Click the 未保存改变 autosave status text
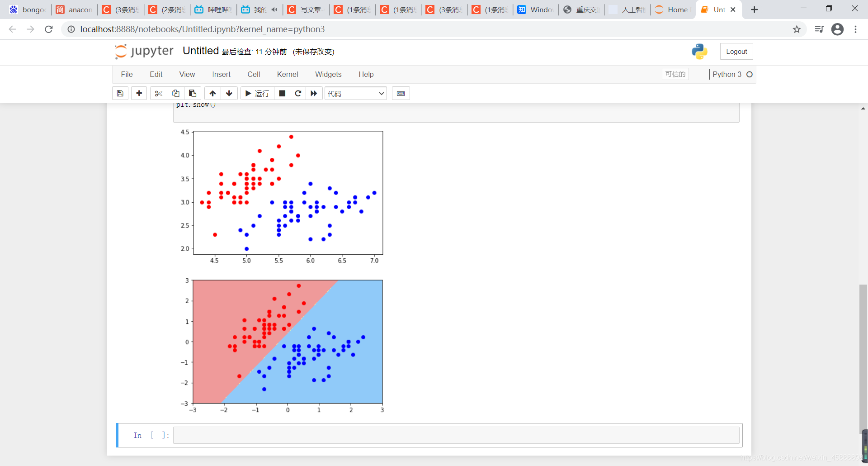 point(313,52)
